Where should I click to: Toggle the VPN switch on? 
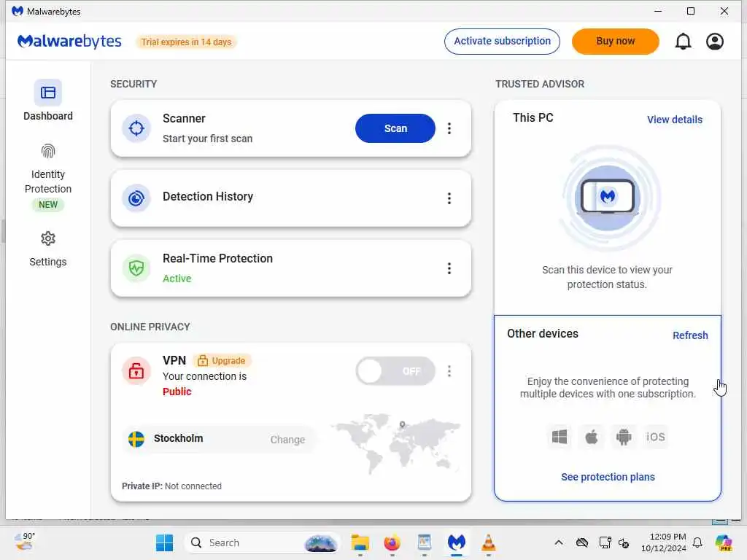pos(395,371)
